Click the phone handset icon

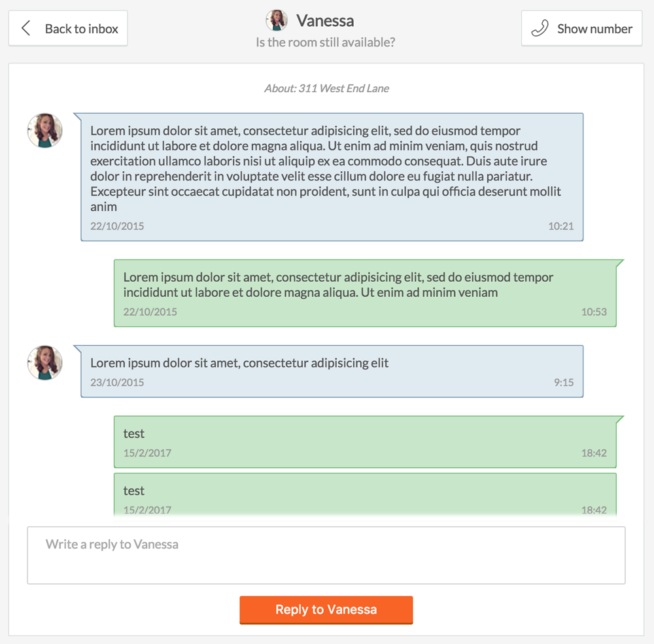[540, 28]
